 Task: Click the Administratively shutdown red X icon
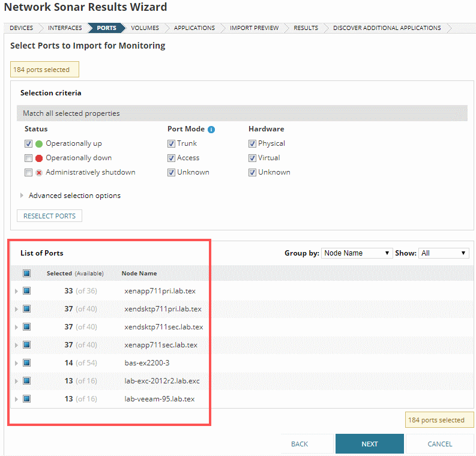click(39, 173)
